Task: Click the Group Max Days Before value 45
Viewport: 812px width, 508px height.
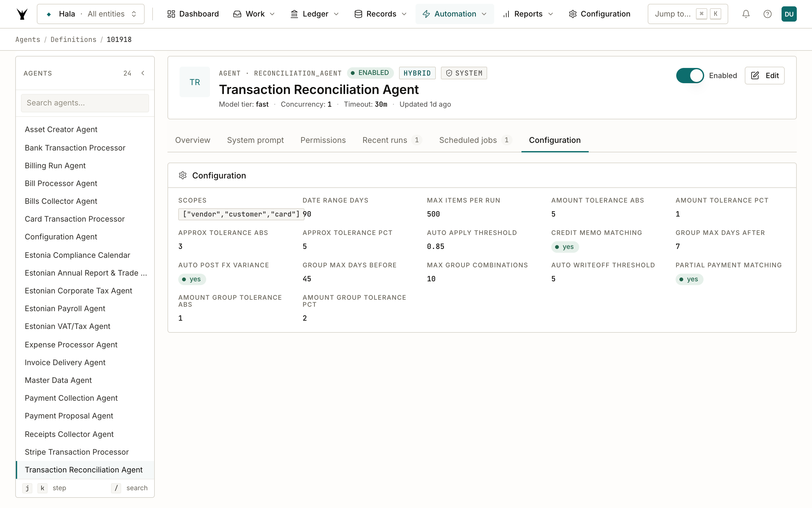Action: 307,279
